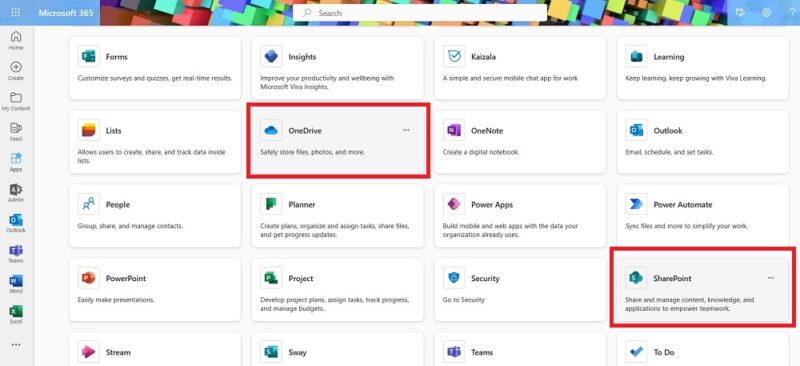The height and width of the screenshot is (366, 800).
Task: Click the Security shield icon
Action: coord(454,278)
